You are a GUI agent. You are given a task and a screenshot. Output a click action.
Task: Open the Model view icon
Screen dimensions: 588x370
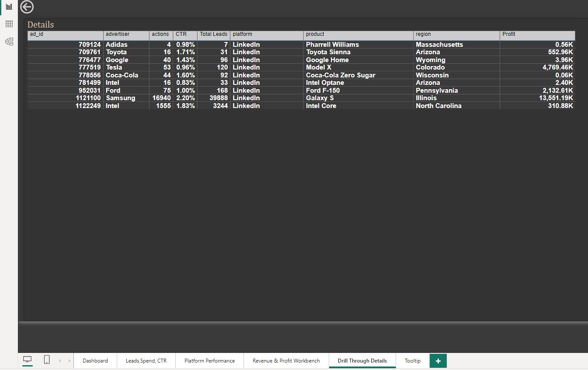click(x=9, y=42)
